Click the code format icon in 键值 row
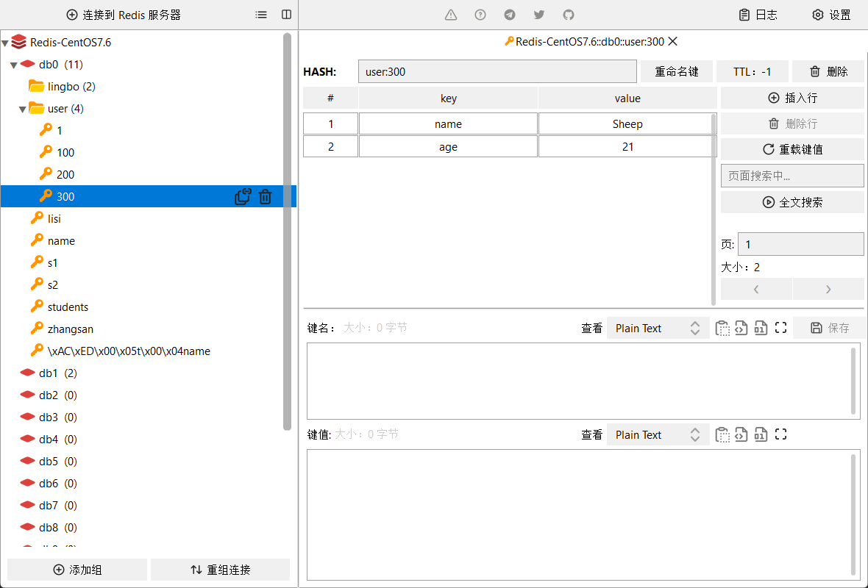The height and width of the screenshot is (588, 868). (x=741, y=435)
